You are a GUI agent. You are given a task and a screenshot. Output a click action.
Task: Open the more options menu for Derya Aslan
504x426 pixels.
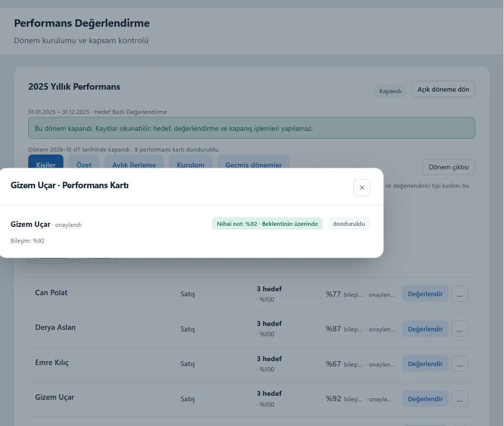tap(459, 329)
